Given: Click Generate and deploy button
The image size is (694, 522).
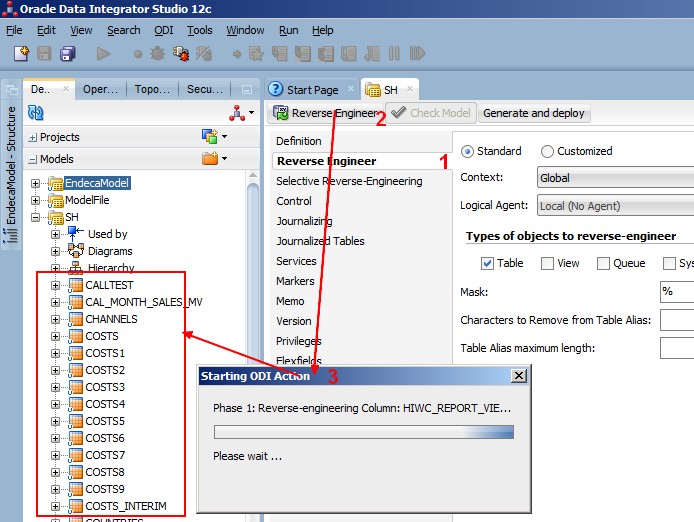Looking at the screenshot, I should point(534,113).
